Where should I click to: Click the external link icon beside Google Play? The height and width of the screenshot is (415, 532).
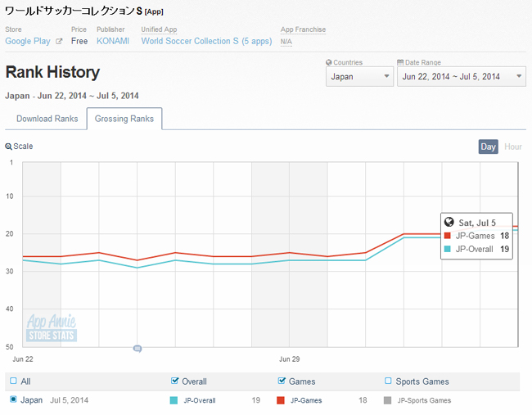coord(59,42)
